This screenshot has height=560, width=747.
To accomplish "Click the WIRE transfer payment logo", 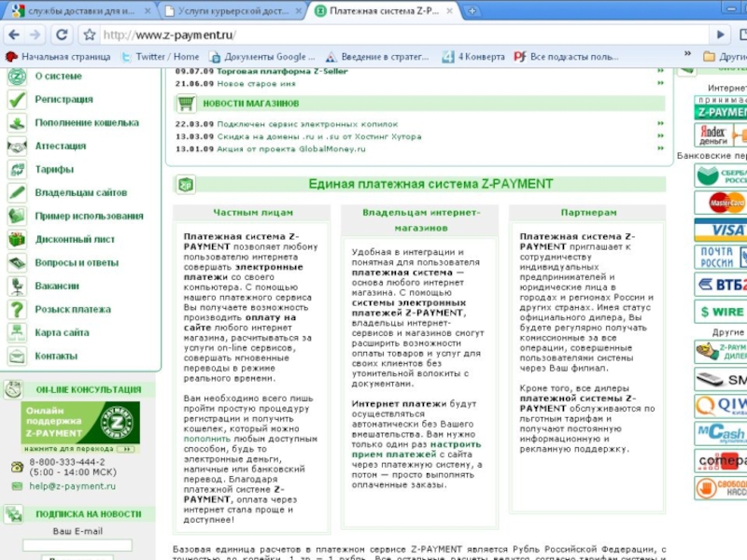I will (x=720, y=312).
